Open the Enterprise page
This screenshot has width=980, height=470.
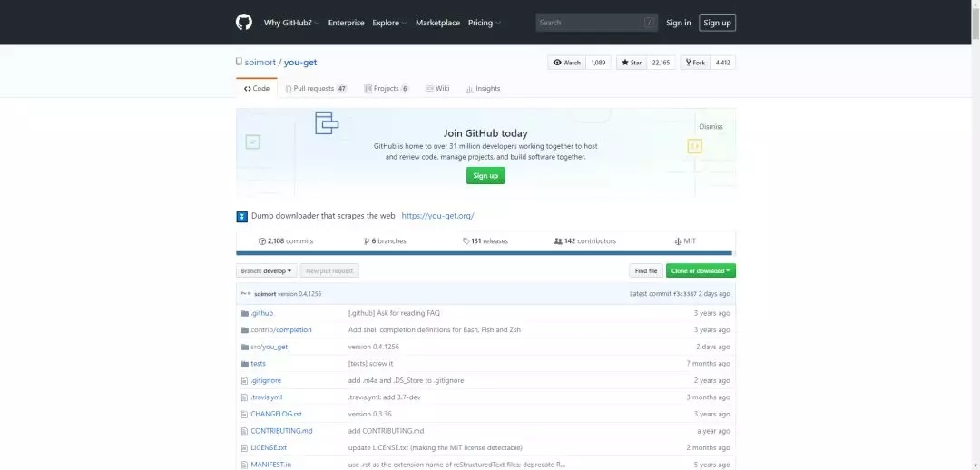(347, 23)
